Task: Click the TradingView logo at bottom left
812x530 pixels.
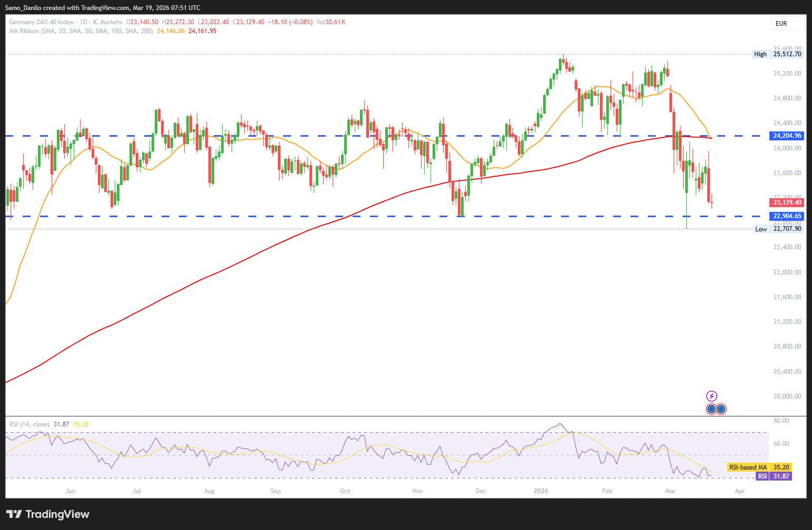Action: [48, 514]
